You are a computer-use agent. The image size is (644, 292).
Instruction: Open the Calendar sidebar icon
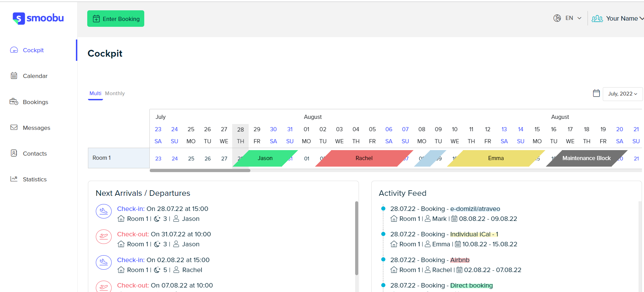tap(14, 76)
